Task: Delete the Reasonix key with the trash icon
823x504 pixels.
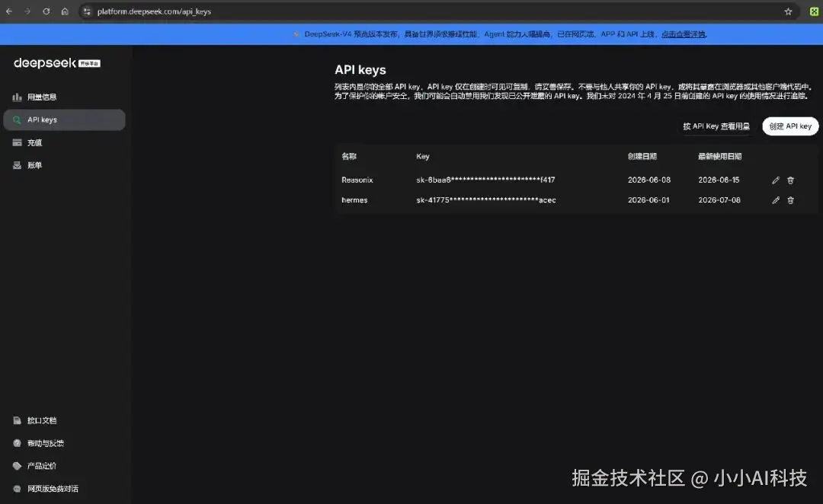Action: tap(790, 180)
